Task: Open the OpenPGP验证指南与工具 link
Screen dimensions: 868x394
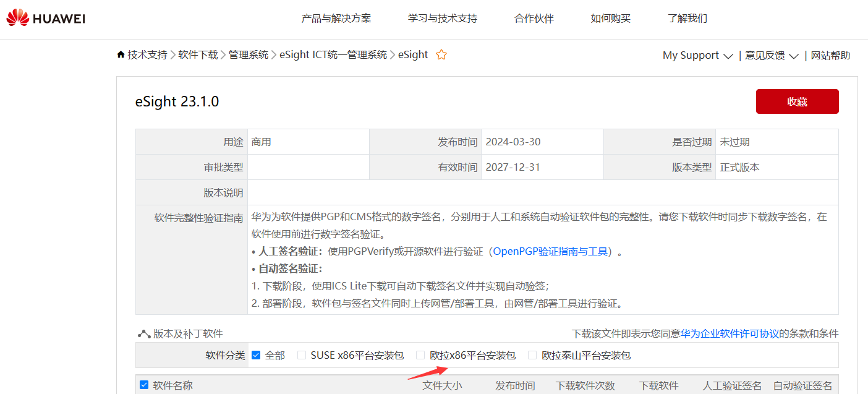Action: [x=550, y=252]
